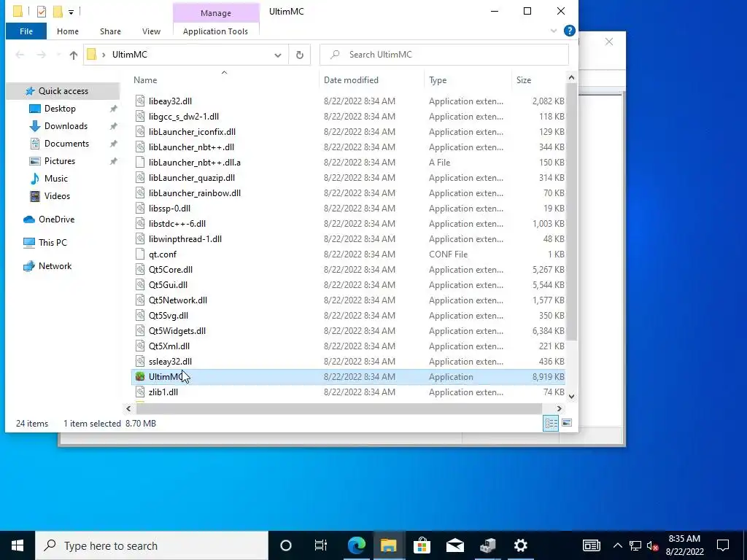Open Customize Quick Access Toolbar dropdown
Screen dimensions: 747x560
71,12
